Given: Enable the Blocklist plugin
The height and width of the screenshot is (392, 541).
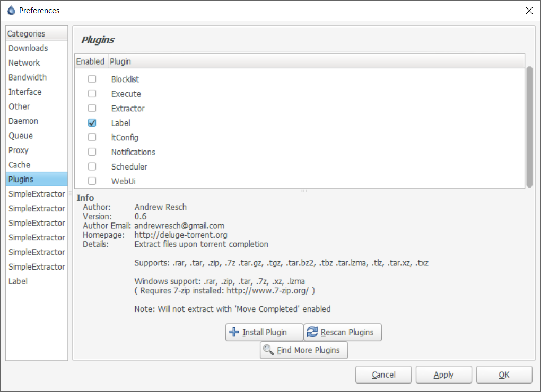Looking at the screenshot, I should click(92, 78).
